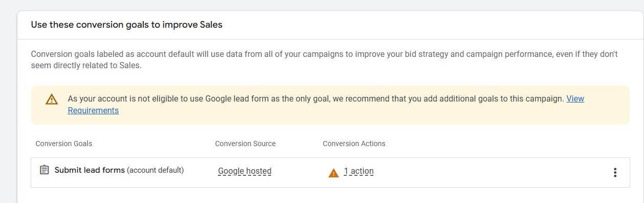Click the word Sales in the card title
The image size is (644, 203).
coord(210,25)
